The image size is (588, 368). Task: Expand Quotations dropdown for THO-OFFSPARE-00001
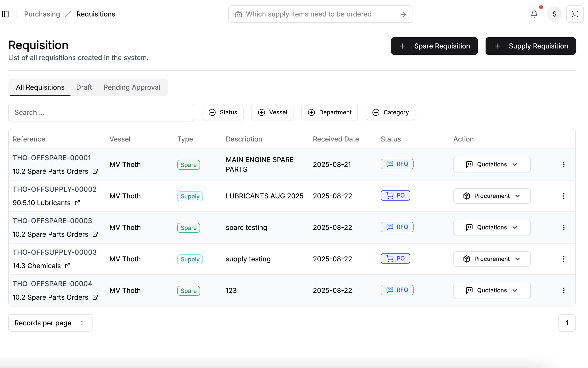point(492,164)
